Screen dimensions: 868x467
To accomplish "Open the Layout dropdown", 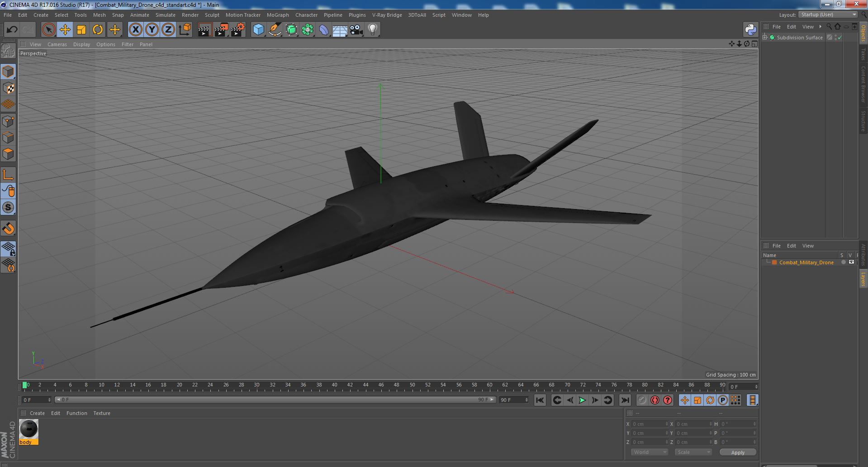I will point(828,14).
